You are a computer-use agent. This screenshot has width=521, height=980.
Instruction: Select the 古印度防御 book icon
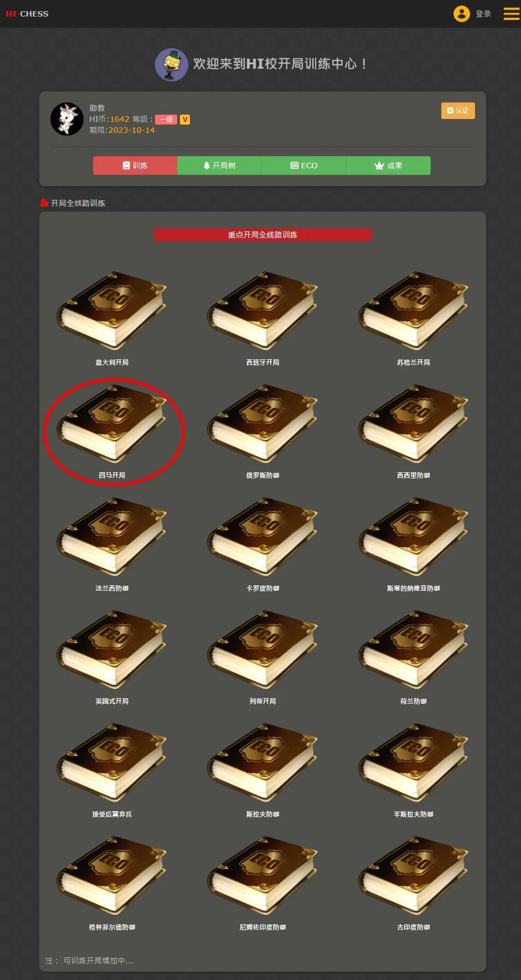click(414, 875)
